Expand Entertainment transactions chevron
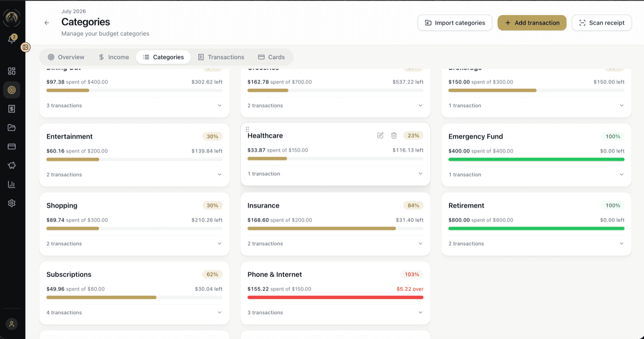 tap(219, 175)
